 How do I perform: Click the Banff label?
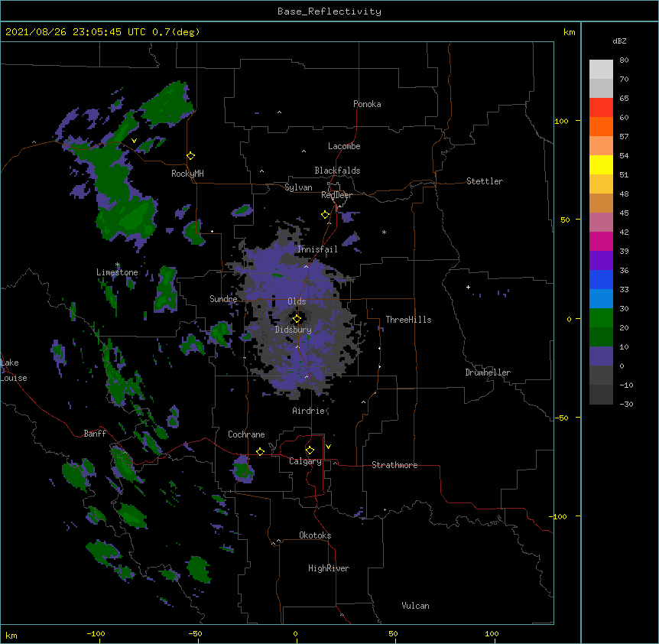(95, 434)
